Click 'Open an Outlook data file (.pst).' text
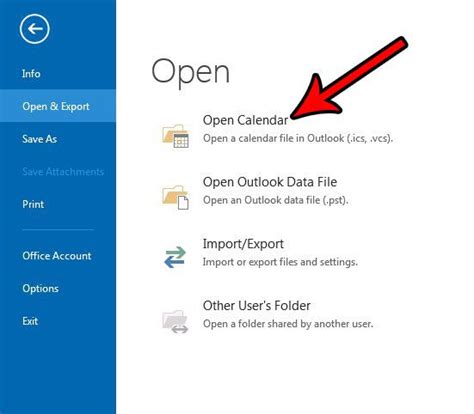 [x=276, y=200]
